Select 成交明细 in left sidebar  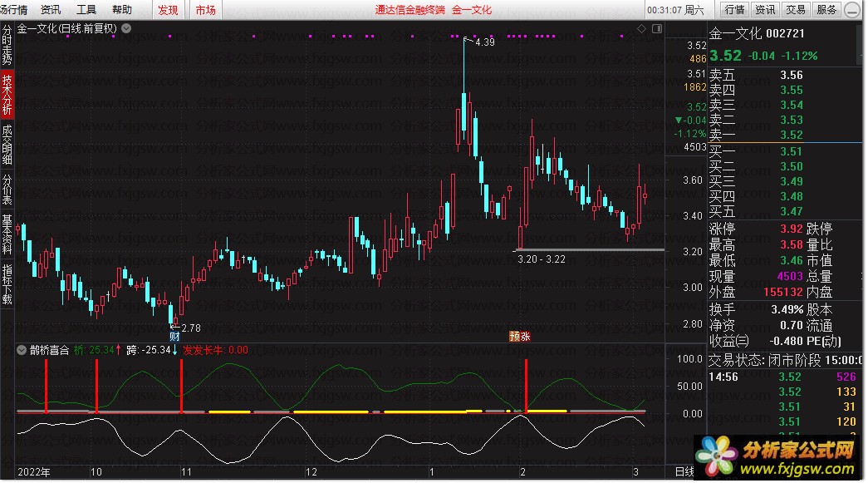7,145
